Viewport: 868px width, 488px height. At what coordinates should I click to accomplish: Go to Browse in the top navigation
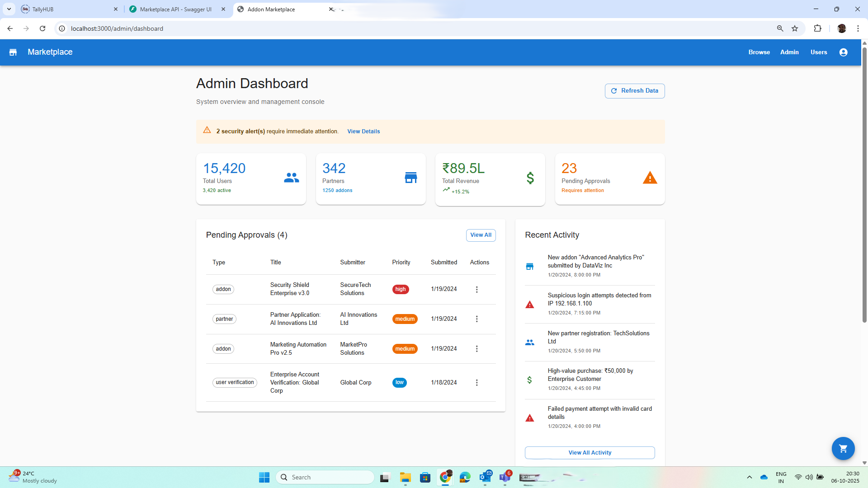pyautogui.click(x=759, y=52)
